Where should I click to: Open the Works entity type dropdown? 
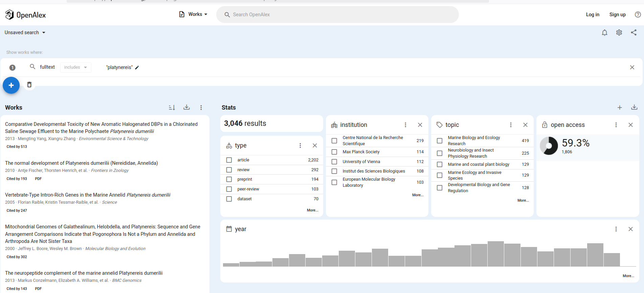point(193,14)
